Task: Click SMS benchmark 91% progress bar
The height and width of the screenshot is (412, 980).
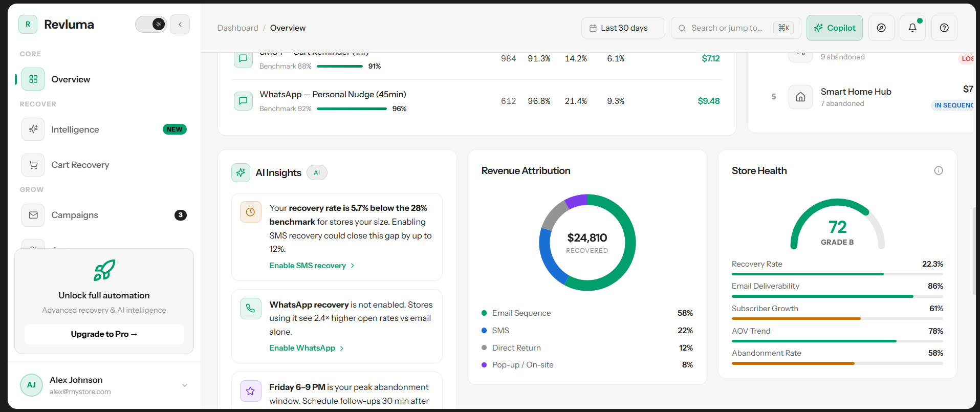Action: [340, 67]
